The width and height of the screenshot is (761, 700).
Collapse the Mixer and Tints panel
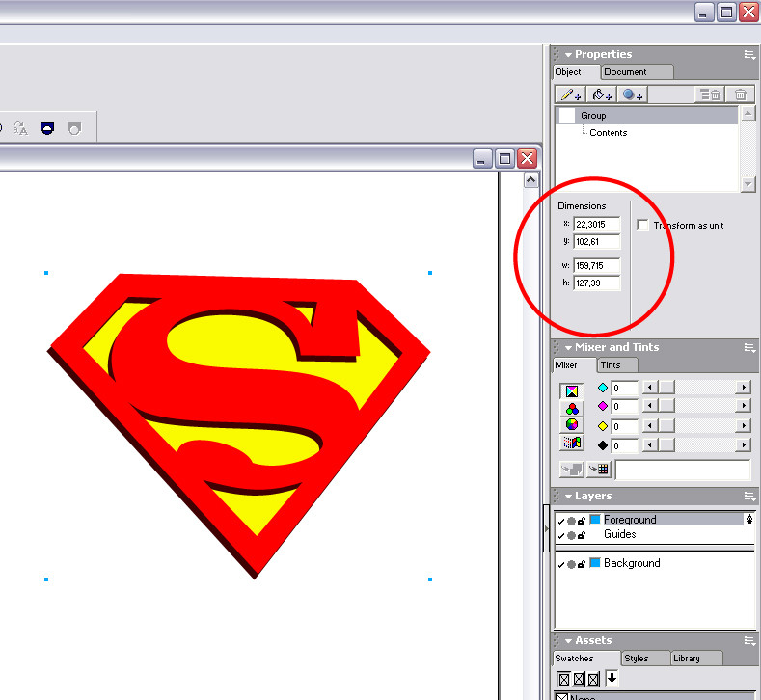(x=568, y=348)
